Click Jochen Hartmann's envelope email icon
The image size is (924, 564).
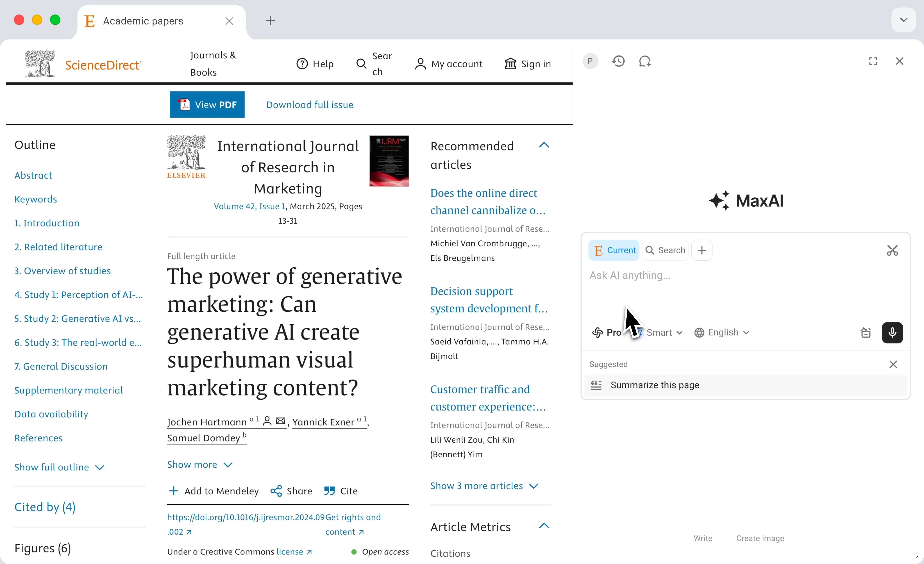tap(280, 421)
